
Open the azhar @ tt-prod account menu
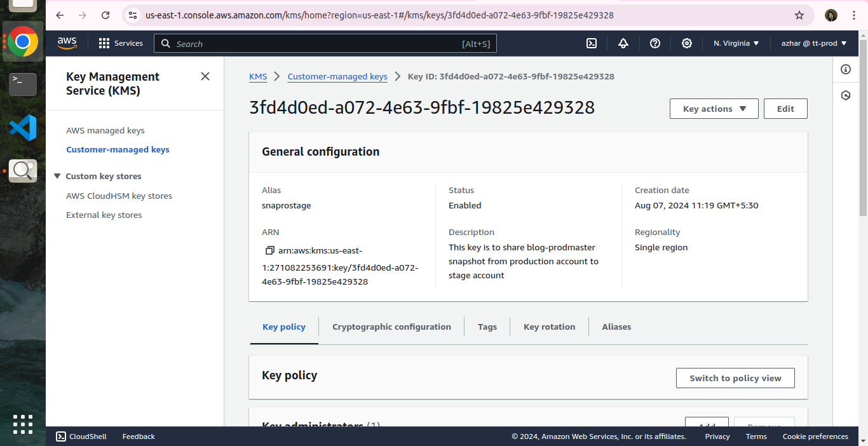(x=814, y=43)
